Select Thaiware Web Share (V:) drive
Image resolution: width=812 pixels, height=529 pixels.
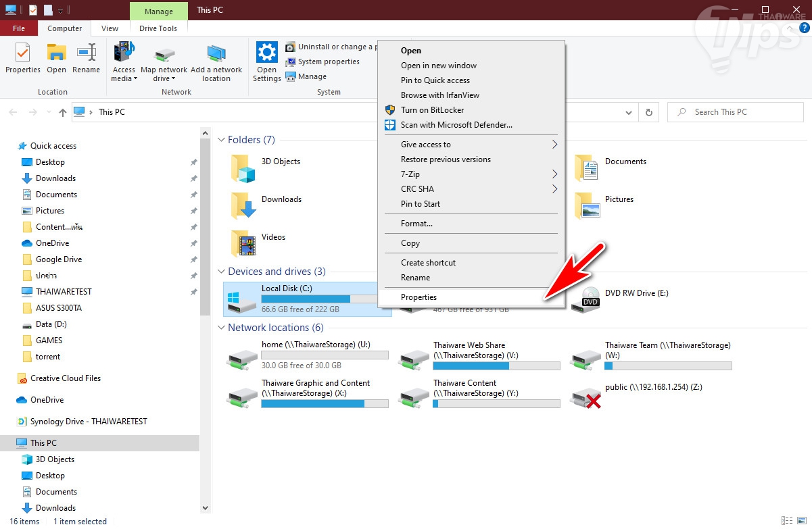coord(480,355)
